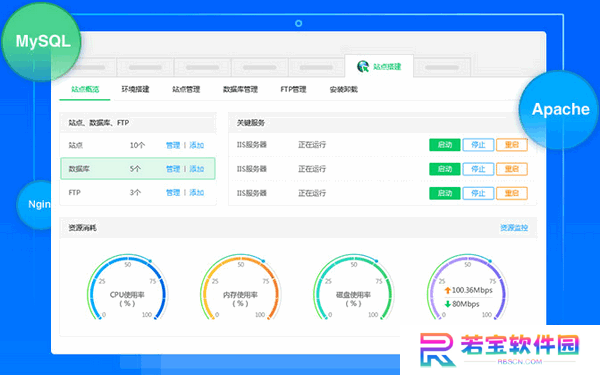This screenshot has height=375, width=600.
Task: Select the highlighted 数据库 row label
Action: tap(79, 169)
